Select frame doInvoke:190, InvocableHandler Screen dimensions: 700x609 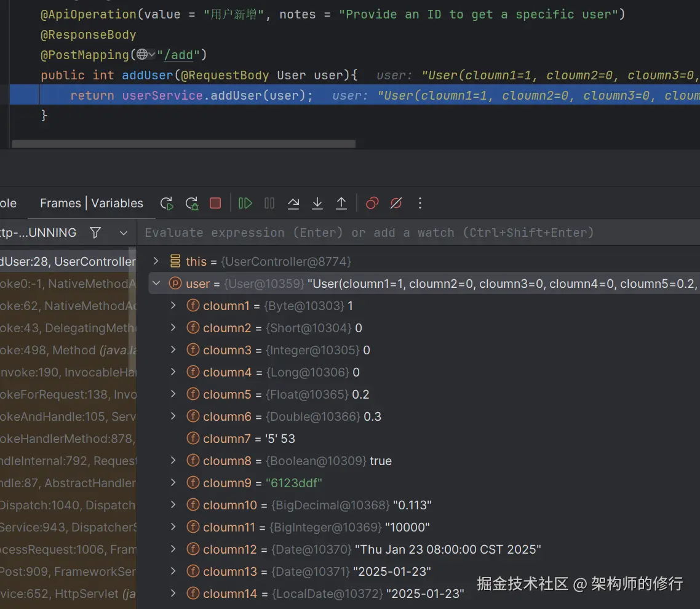(68, 372)
